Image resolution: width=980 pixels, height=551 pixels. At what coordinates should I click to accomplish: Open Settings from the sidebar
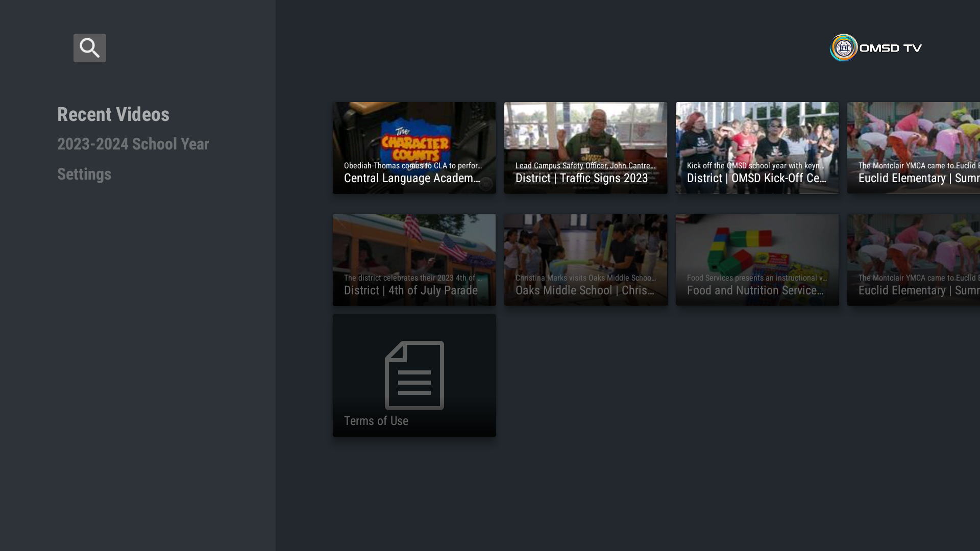(x=84, y=174)
